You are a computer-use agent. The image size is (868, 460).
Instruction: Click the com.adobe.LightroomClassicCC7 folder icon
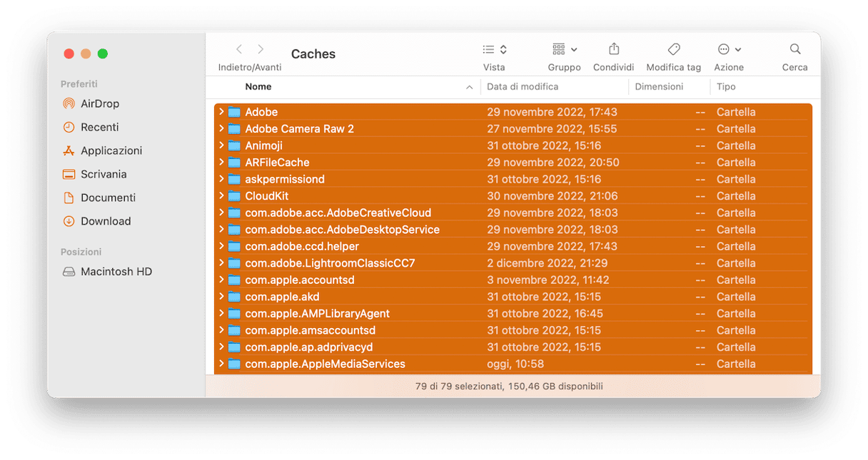click(x=234, y=263)
